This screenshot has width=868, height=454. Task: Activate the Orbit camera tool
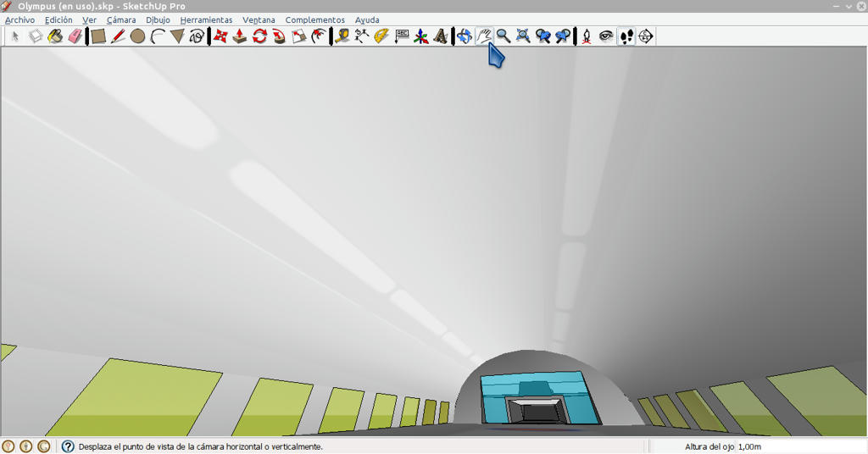[464, 36]
